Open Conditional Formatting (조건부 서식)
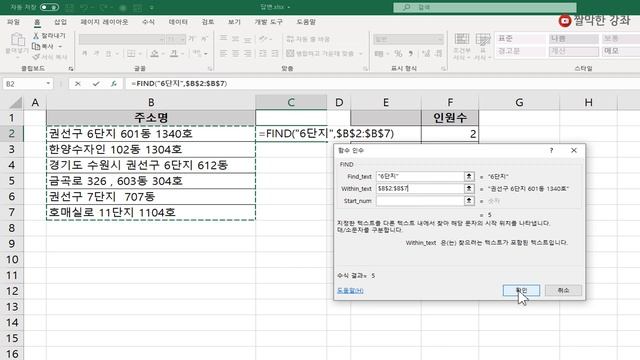This screenshot has height=360, width=640. [x=462, y=47]
